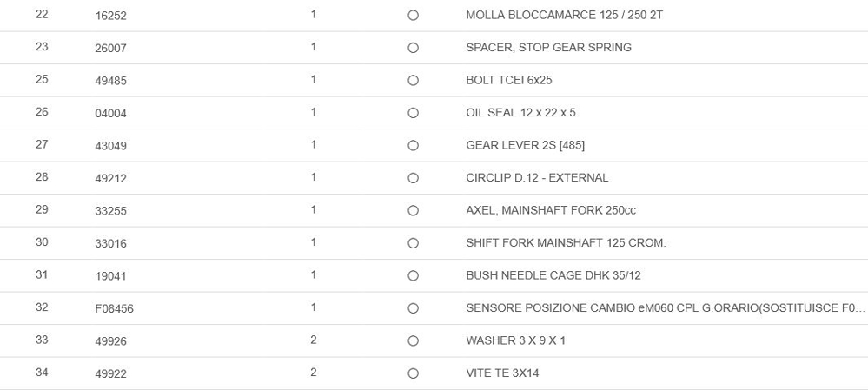This screenshot has height=390, width=868.
Task: Select the circle for AXEL, MAINSHAFT FORK 250cc
Action: 413,210
